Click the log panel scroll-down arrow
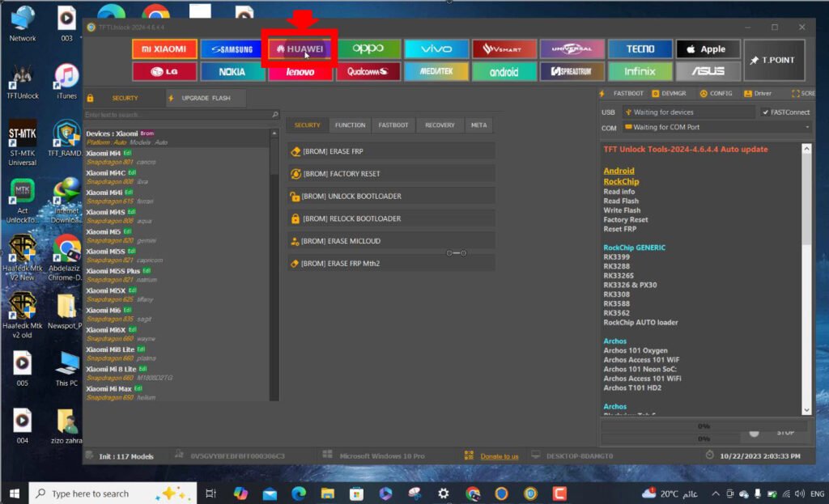829x504 pixels. [x=806, y=410]
